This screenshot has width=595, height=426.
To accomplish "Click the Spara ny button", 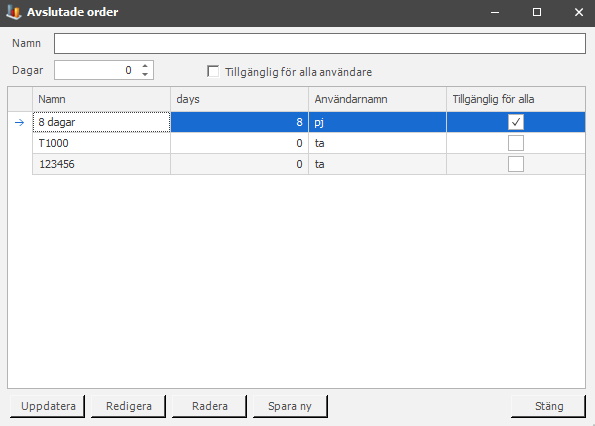I will pos(290,406).
